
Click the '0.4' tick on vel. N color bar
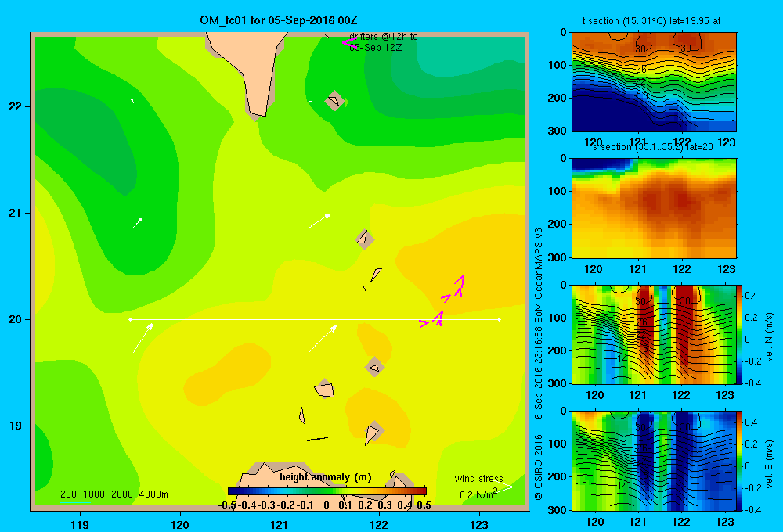[751, 296]
